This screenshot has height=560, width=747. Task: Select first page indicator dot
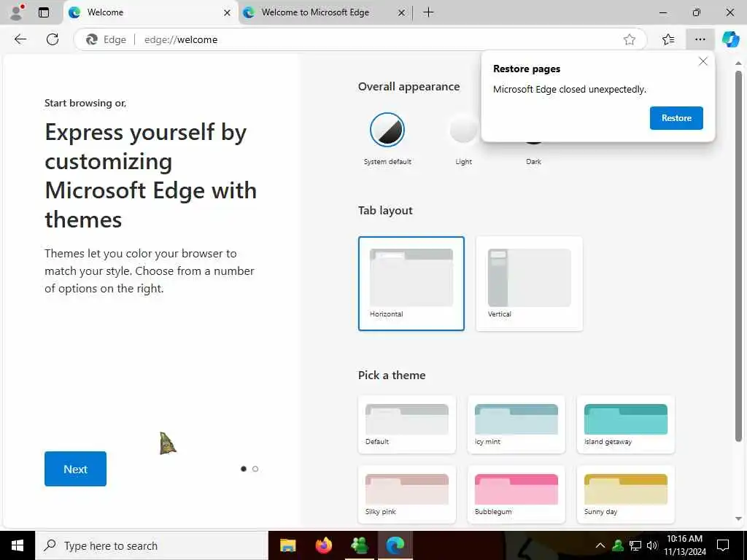pos(244,469)
